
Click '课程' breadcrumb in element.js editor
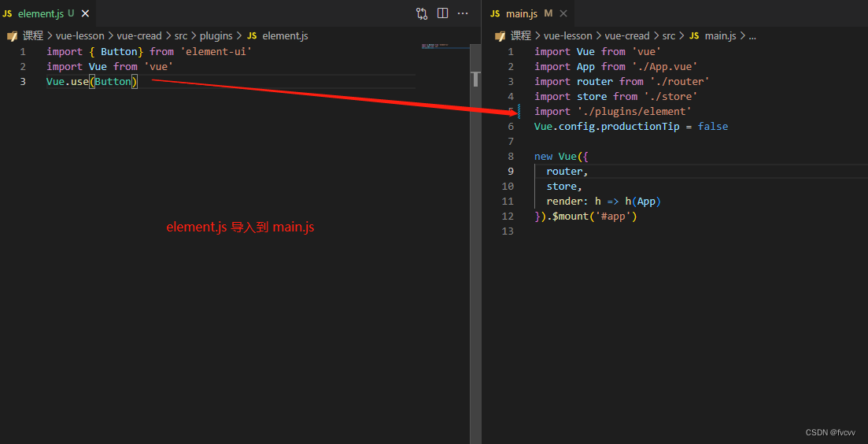click(33, 36)
